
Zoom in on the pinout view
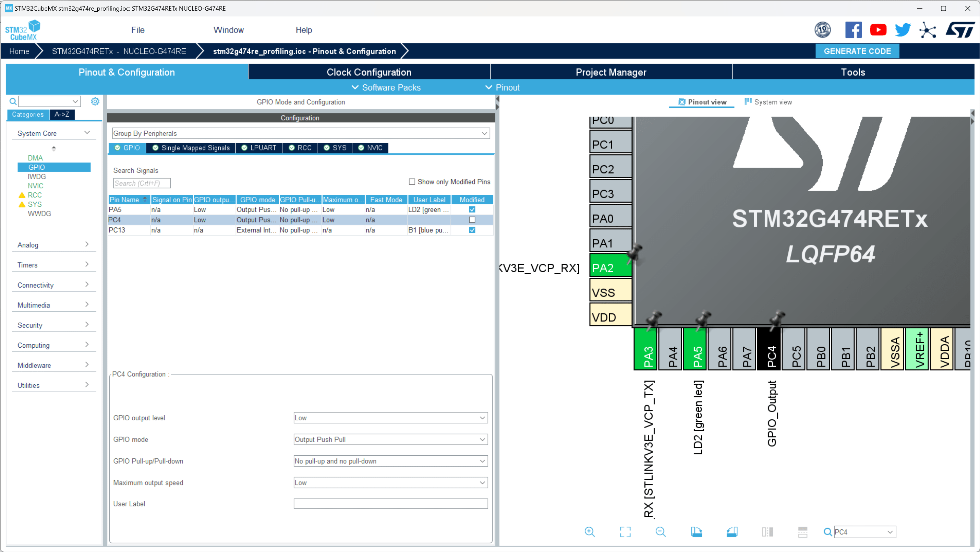[x=590, y=532]
